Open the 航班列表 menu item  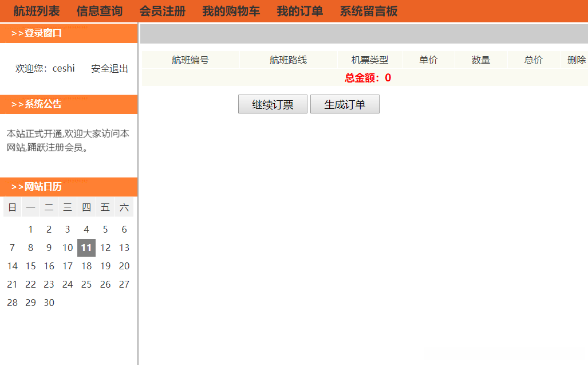(37, 11)
